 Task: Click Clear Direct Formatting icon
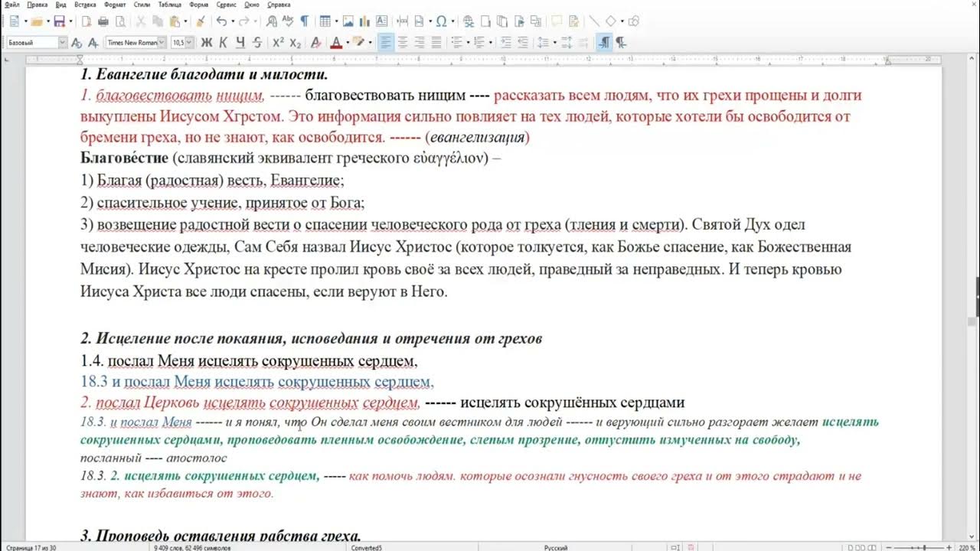coord(315,43)
